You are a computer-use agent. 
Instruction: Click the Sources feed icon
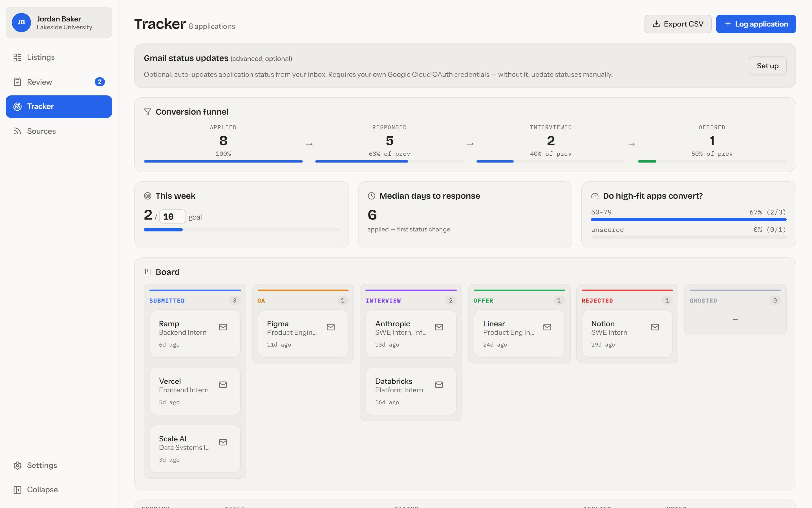point(17,131)
